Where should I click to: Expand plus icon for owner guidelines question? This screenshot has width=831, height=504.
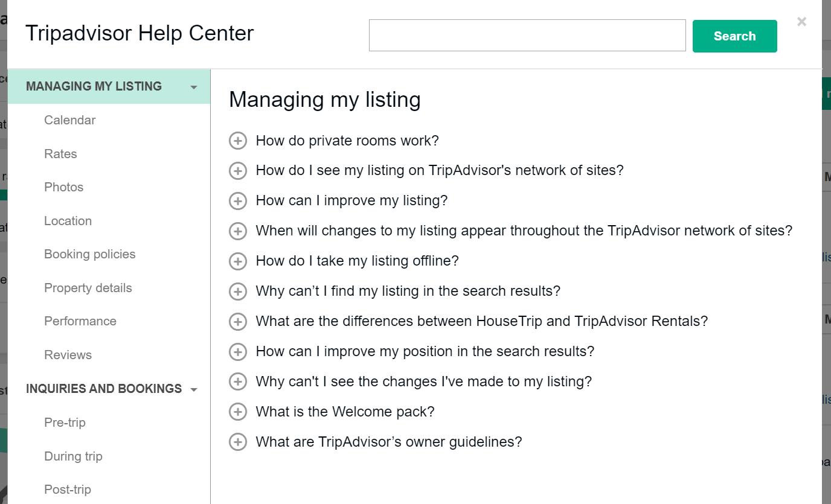tap(238, 442)
